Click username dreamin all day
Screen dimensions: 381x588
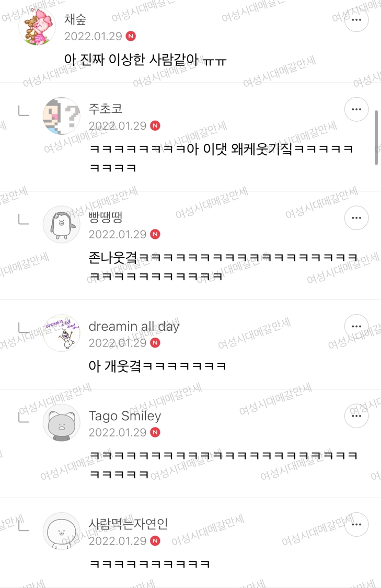coord(134,326)
